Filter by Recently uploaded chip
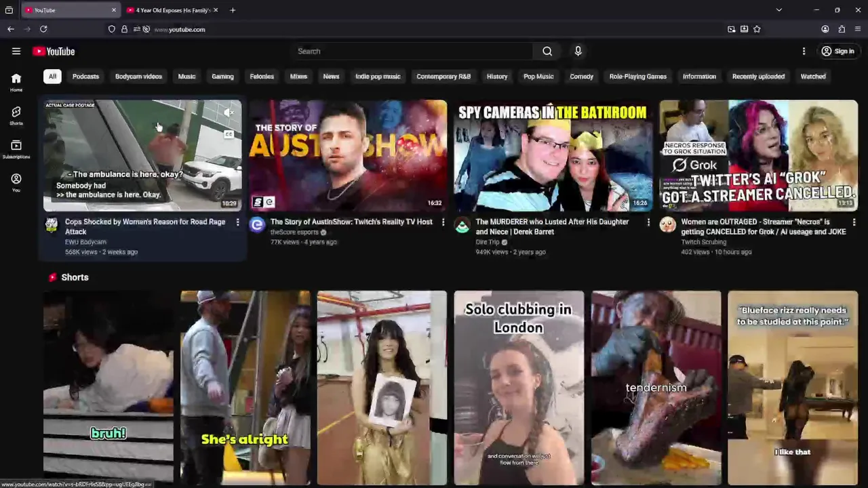 point(758,77)
